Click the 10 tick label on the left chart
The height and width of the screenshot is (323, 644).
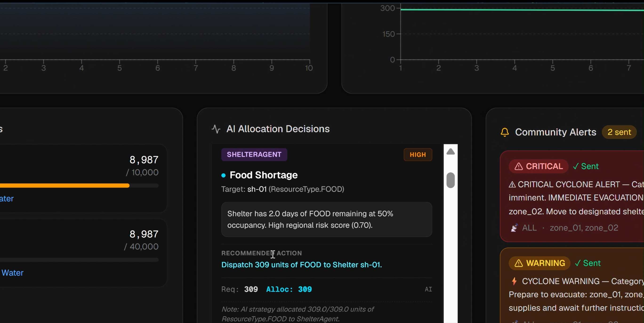309,68
